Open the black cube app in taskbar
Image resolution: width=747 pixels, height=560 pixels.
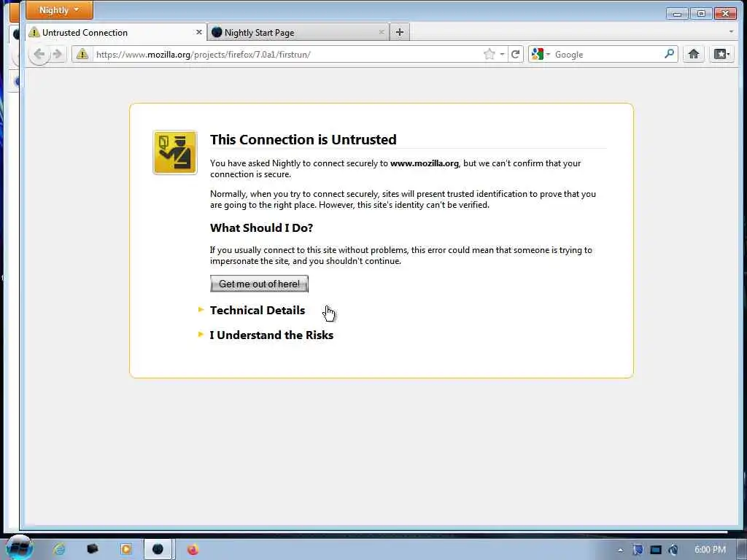point(93,549)
